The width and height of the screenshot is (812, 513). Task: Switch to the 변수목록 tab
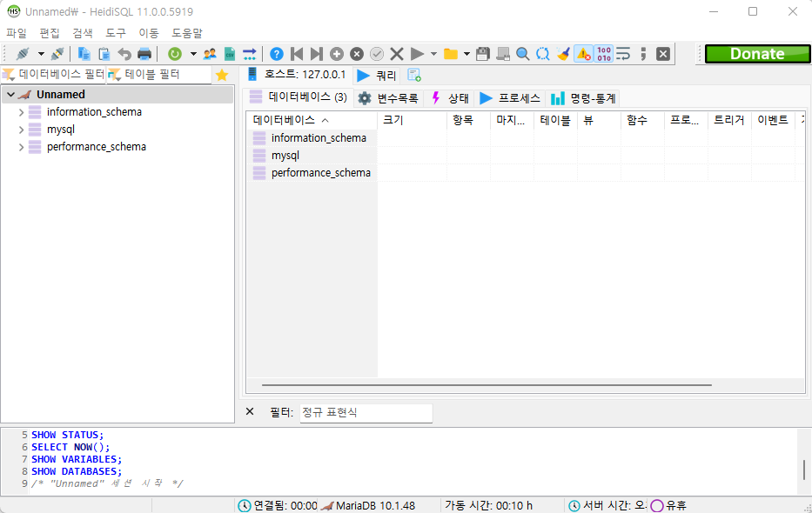tap(388, 98)
